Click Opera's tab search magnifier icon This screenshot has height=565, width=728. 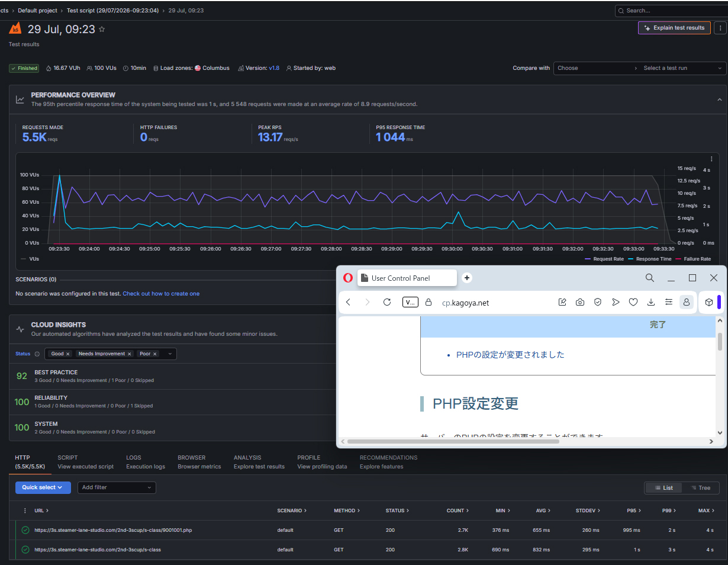click(650, 278)
